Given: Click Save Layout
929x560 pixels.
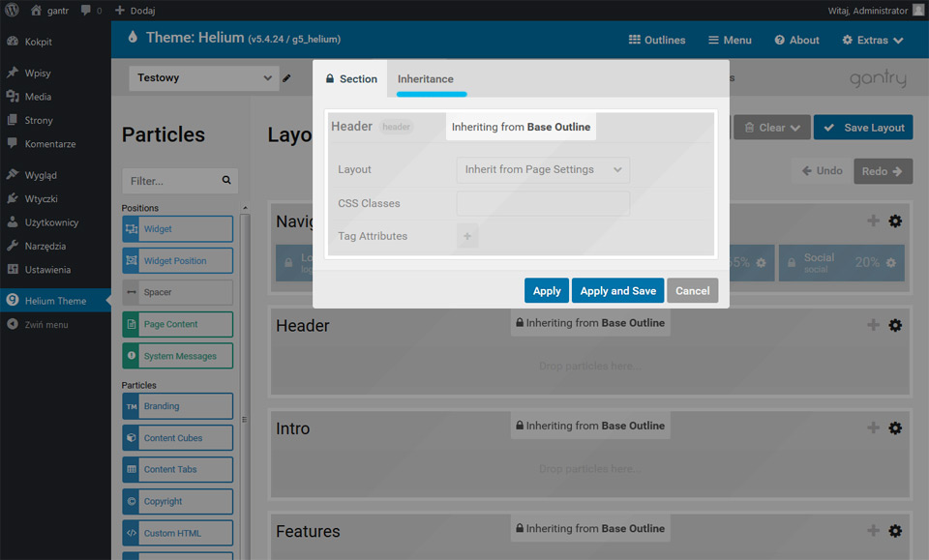Looking at the screenshot, I should [863, 128].
